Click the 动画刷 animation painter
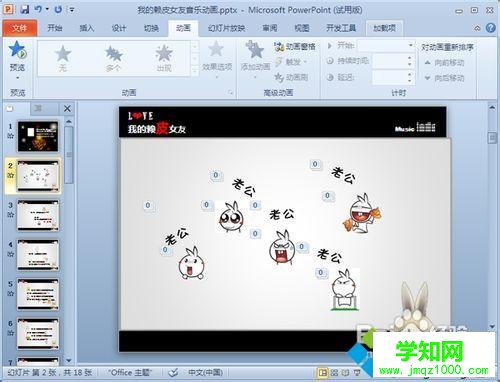Screen dimensions: 500x382 pos(291,77)
